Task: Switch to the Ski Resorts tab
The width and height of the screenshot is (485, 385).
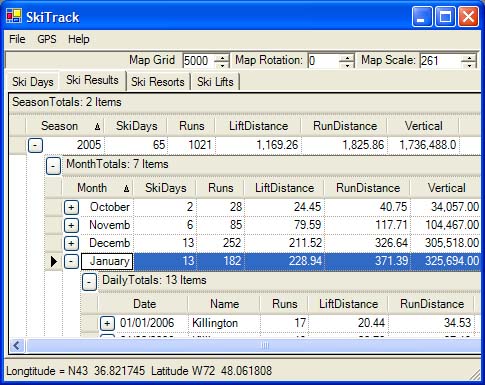Action: click(158, 82)
